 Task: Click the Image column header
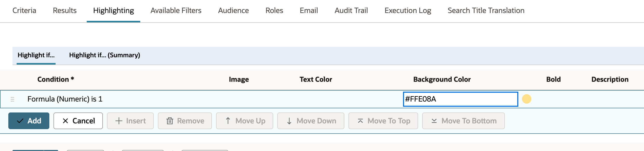click(239, 79)
